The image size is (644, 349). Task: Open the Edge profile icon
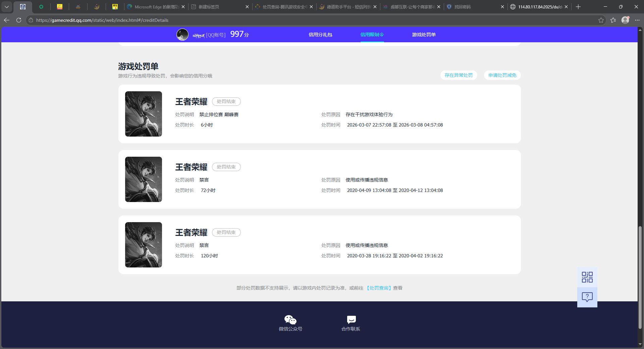pos(625,20)
